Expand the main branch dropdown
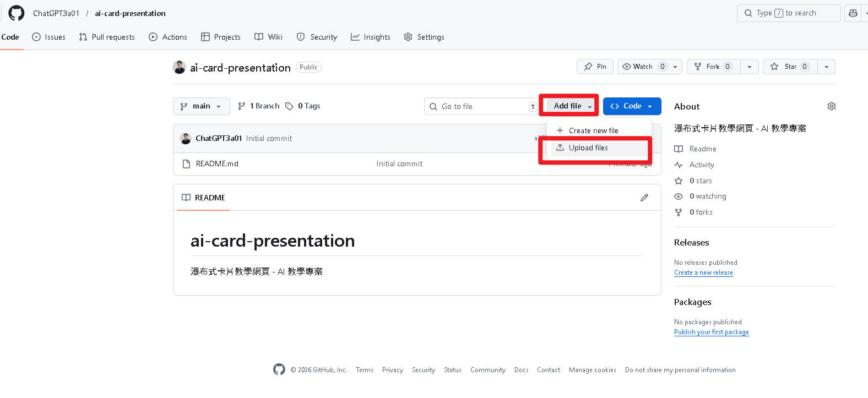 tap(201, 106)
